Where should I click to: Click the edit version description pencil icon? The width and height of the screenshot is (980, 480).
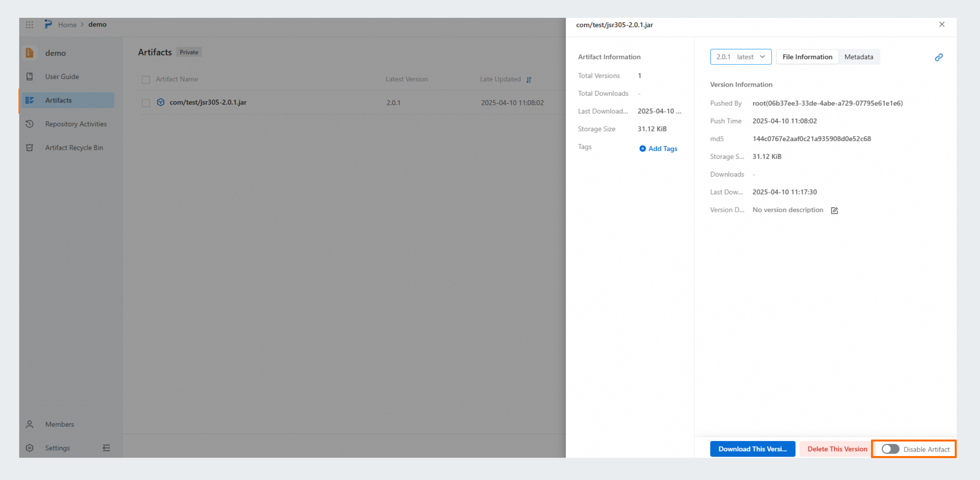[x=834, y=211]
